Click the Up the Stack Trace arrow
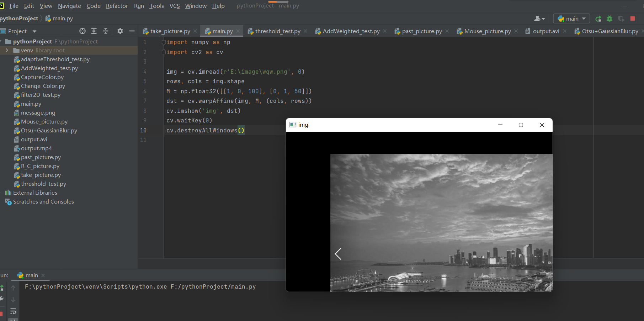 (13, 288)
